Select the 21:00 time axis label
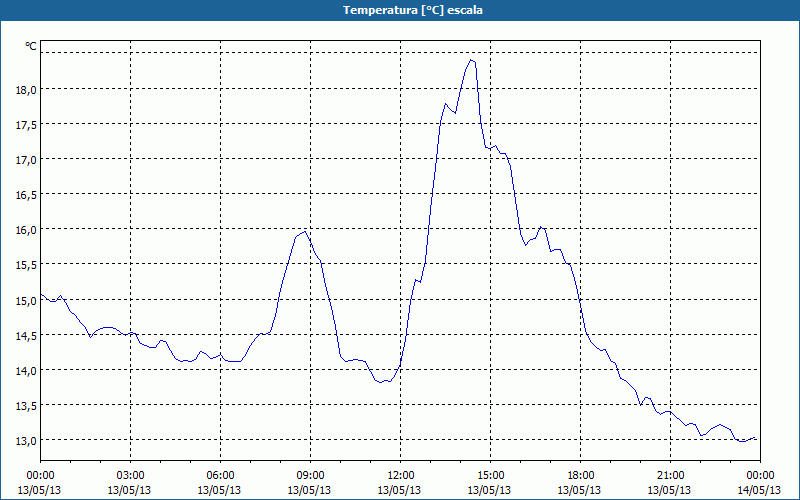Image resolution: width=800 pixels, height=500 pixels. click(670, 476)
